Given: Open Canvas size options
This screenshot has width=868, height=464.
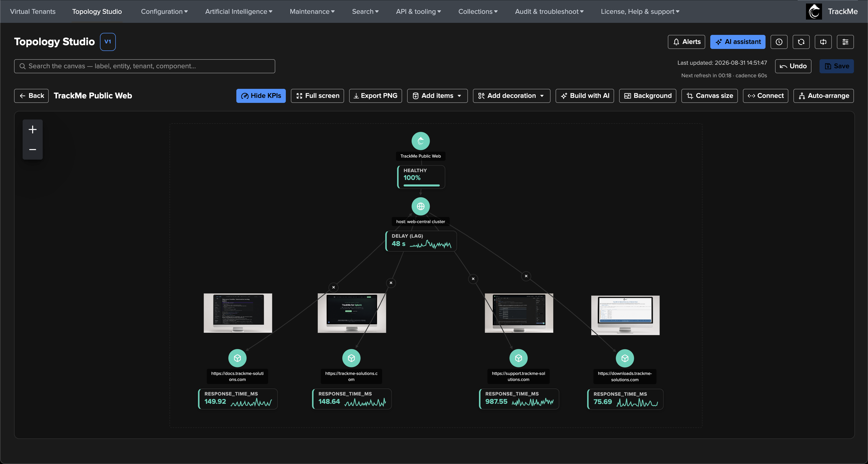Looking at the screenshot, I should [709, 96].
